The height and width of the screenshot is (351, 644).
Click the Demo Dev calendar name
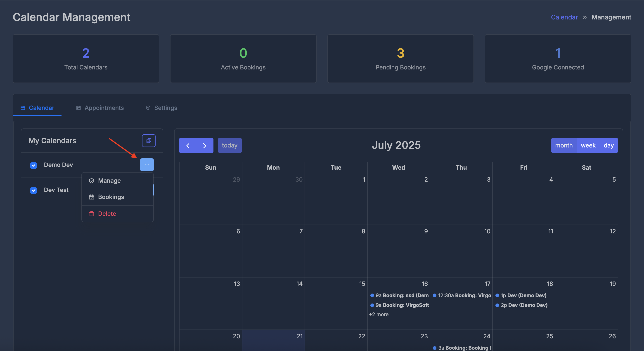pos(58,165)
